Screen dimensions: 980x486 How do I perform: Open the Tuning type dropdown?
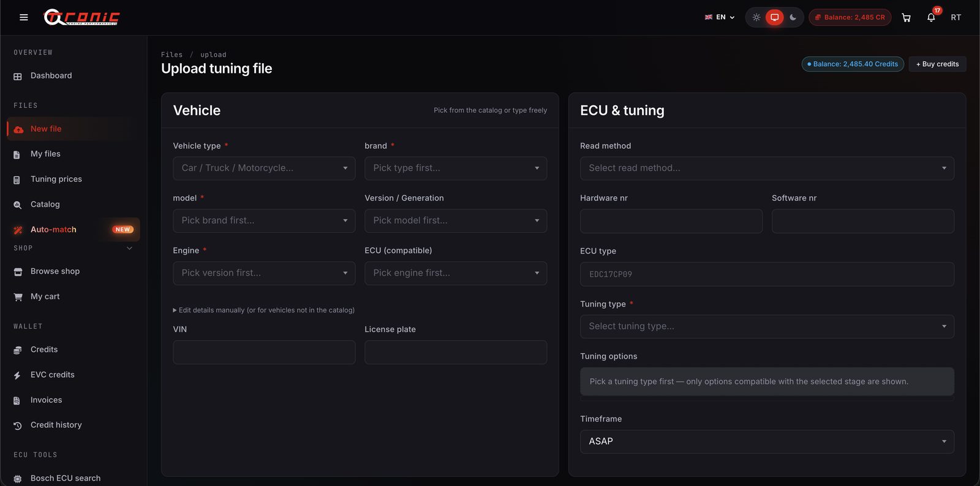pos(767,327)
